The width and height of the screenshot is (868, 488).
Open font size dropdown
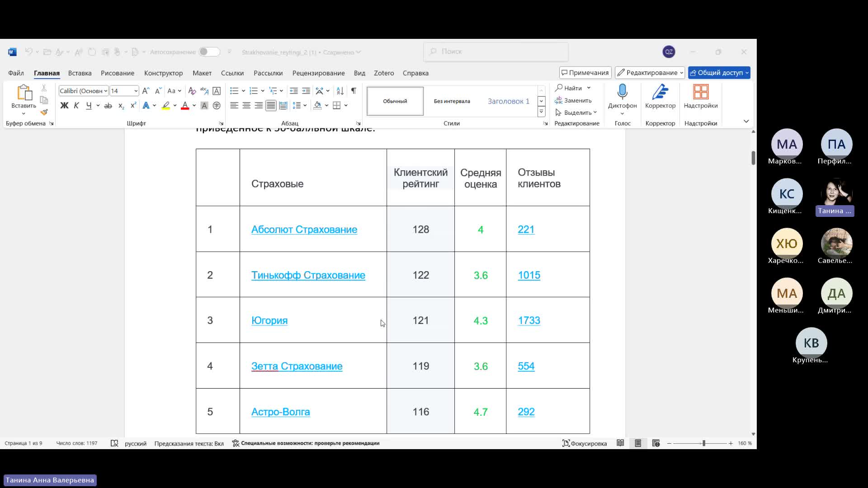pos(135,91)
